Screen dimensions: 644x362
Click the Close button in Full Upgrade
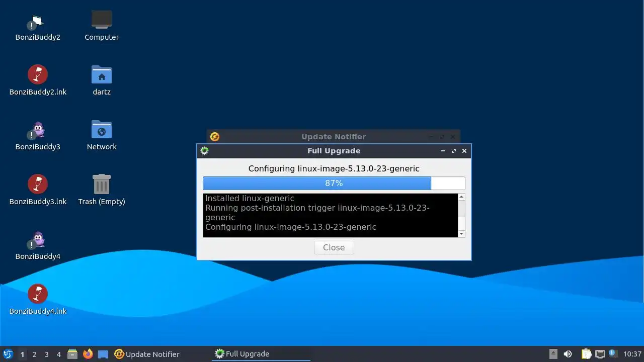(x=334, y=247)
